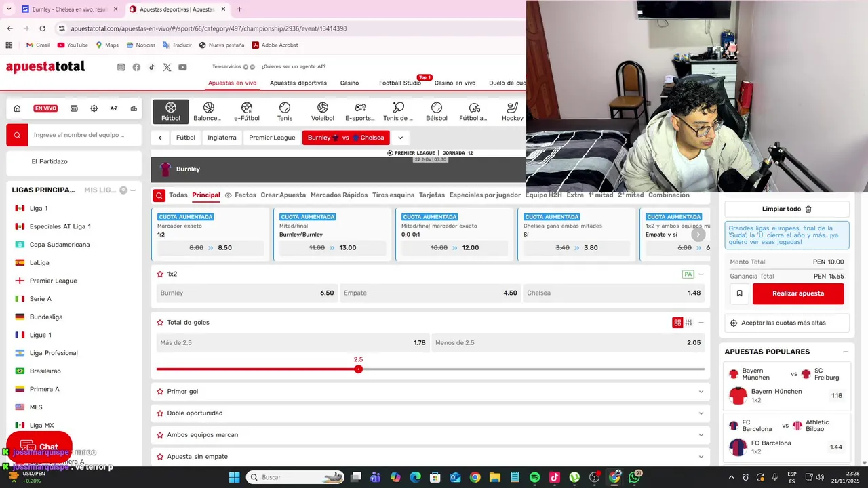Open Total de goles sliders filter icon
Viewport: 868px width, 488px height.
pyautogui.click(x=688, y=323)
